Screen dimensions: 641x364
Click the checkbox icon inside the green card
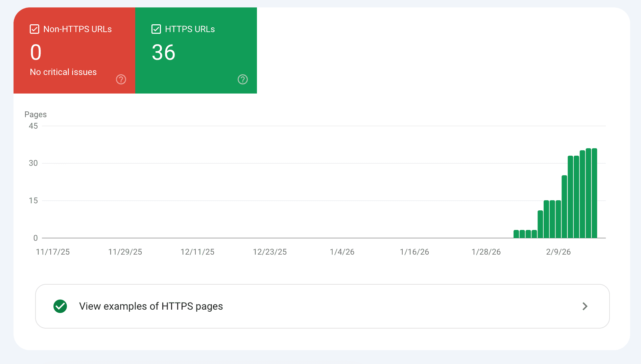(156, 29)
